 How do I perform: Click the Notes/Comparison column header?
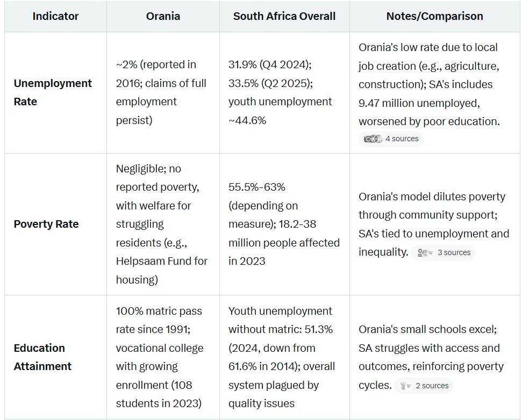[x=434, y=16]
